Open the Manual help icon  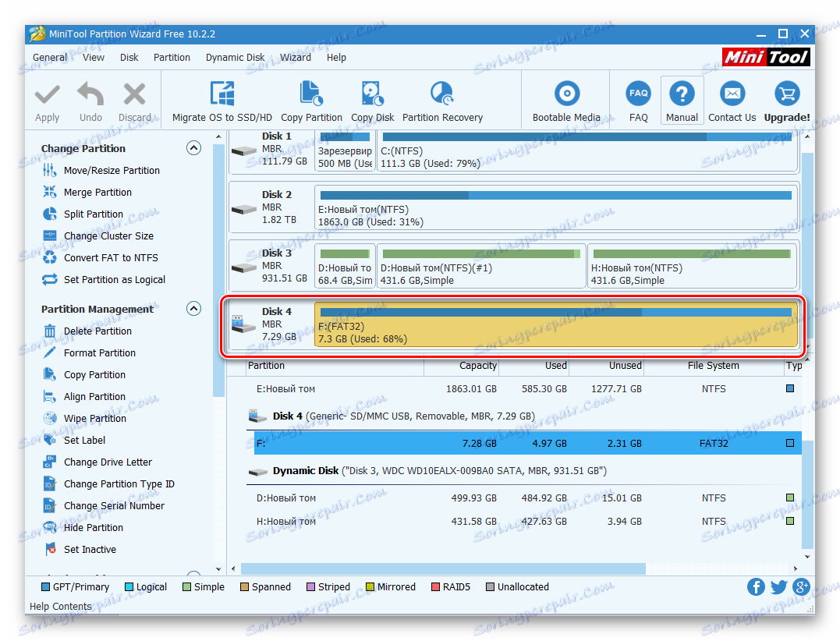(x=682, y=94)
